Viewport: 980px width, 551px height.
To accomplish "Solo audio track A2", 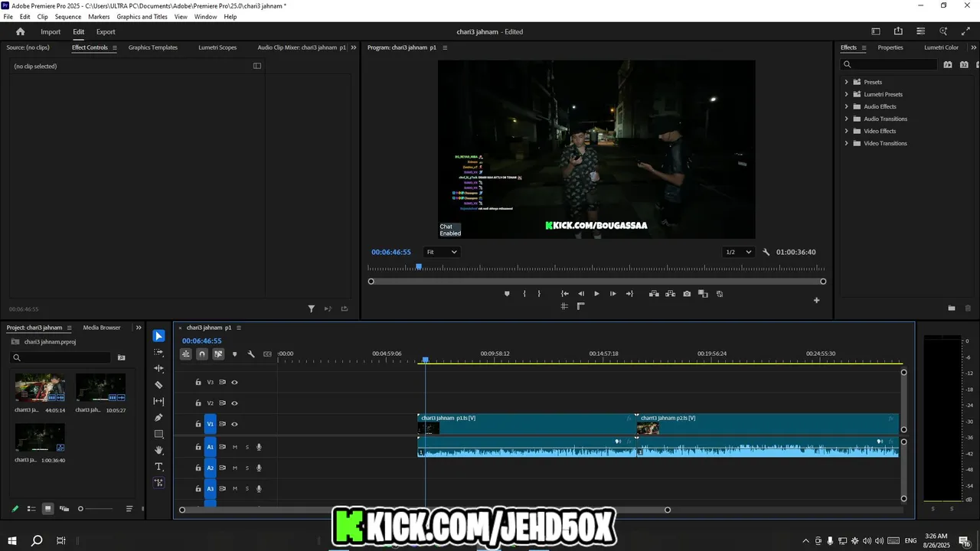I will 247,468.
